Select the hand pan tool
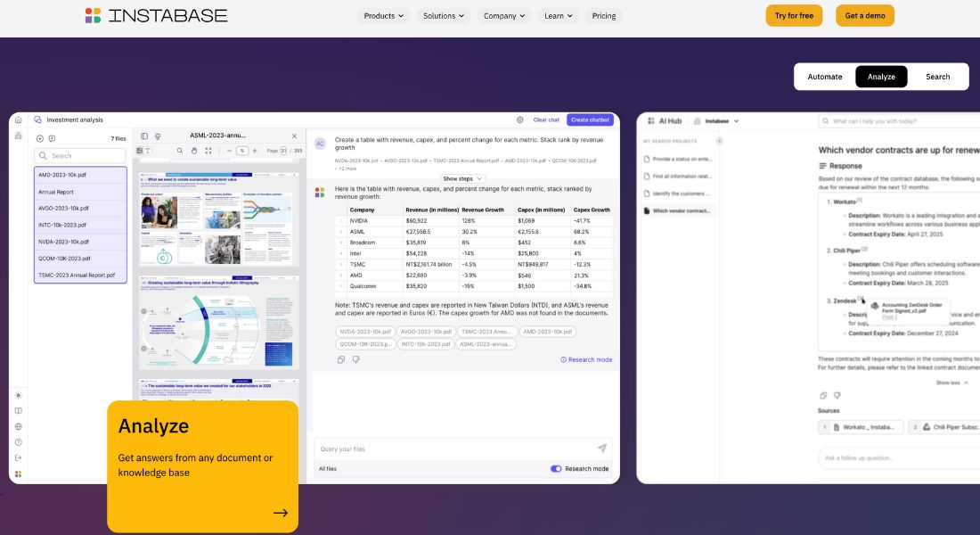Viewport: 980px width, 535px height. [194, 151]
